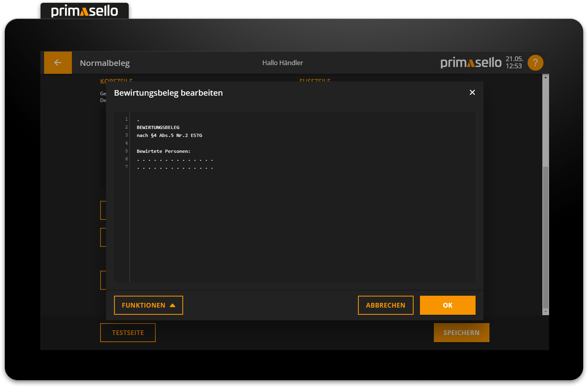The image size is (588, 387).
Task: Click the primasello logo in the top-left tab
Action: (85, 11)
